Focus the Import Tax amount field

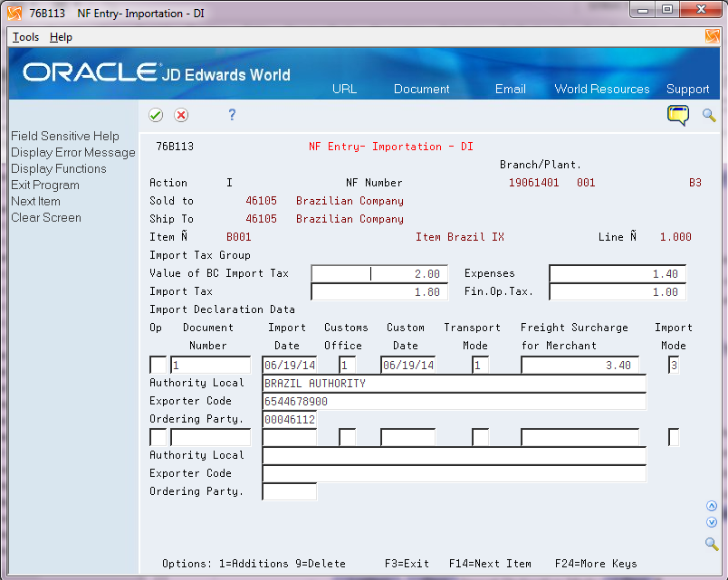click(x=379, y=292)
